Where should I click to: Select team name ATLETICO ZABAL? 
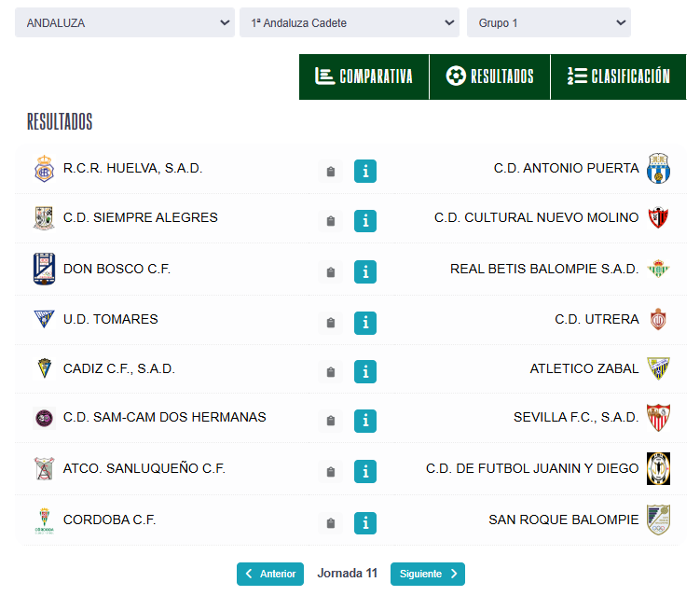(584, 368)
